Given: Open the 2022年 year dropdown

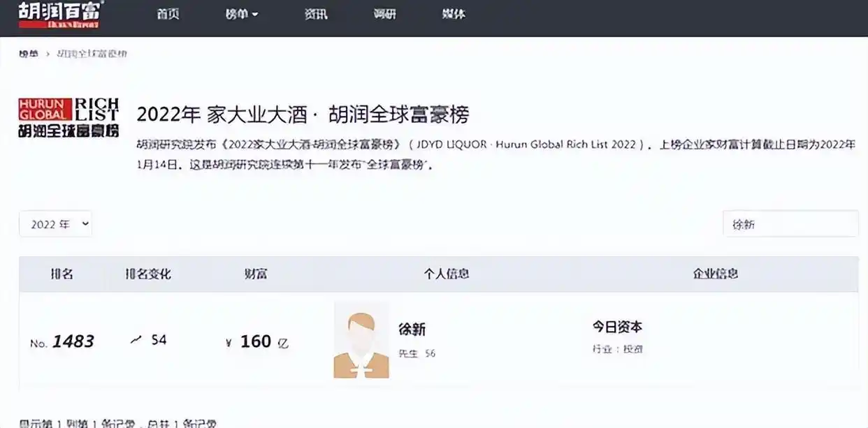Looking at the screenshot, I should point(55,223).
